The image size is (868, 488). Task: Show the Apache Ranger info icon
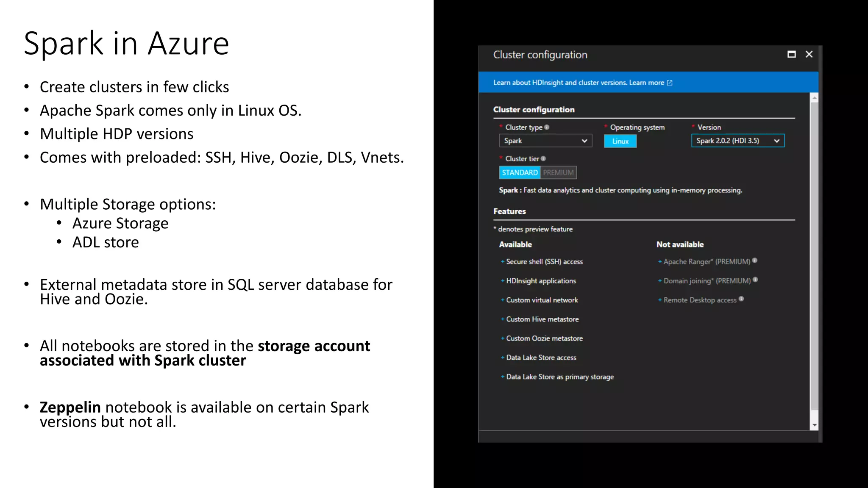click(755, 261)
